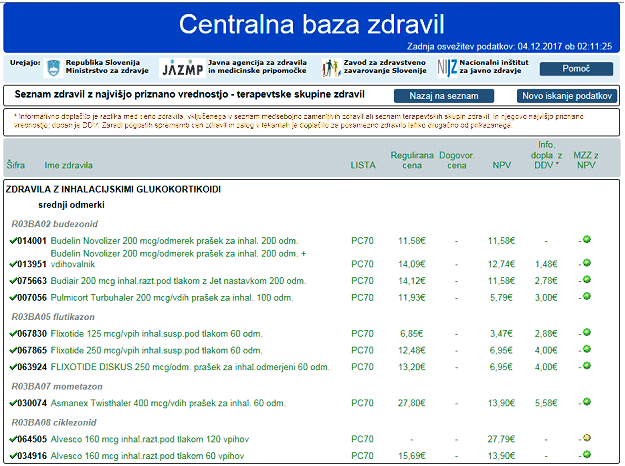Select the checkmark beside code 063924

13,367
